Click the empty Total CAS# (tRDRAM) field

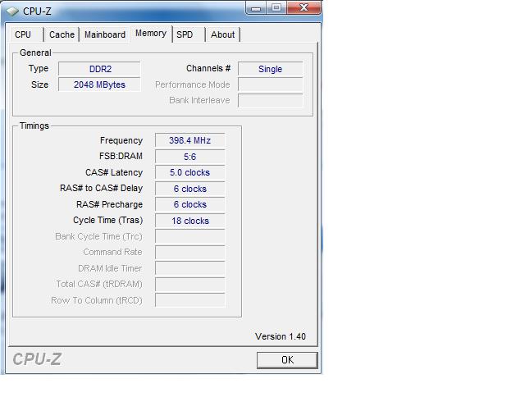click(x=189, y=285)
